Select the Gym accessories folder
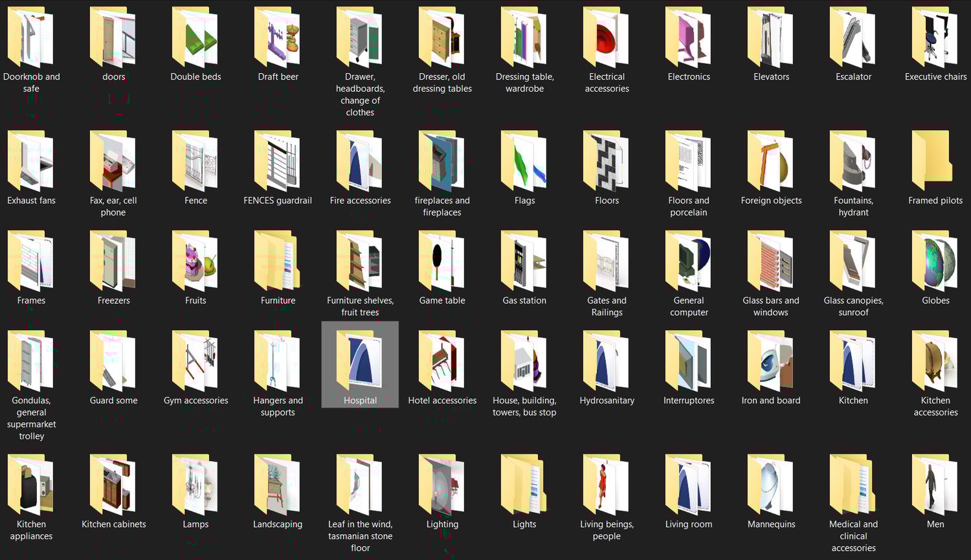This screenshot has width=971, height=560. click(195, 361)
